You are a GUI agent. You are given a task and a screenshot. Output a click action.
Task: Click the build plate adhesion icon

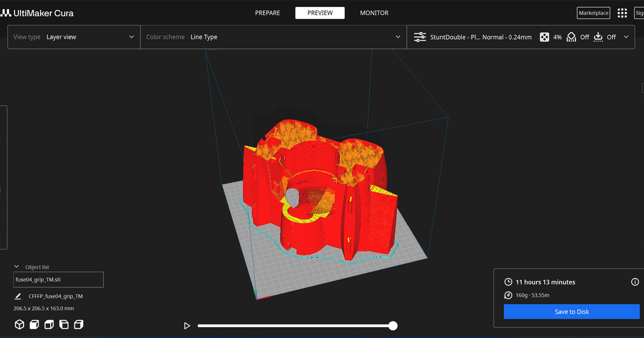tap(598, 37)
